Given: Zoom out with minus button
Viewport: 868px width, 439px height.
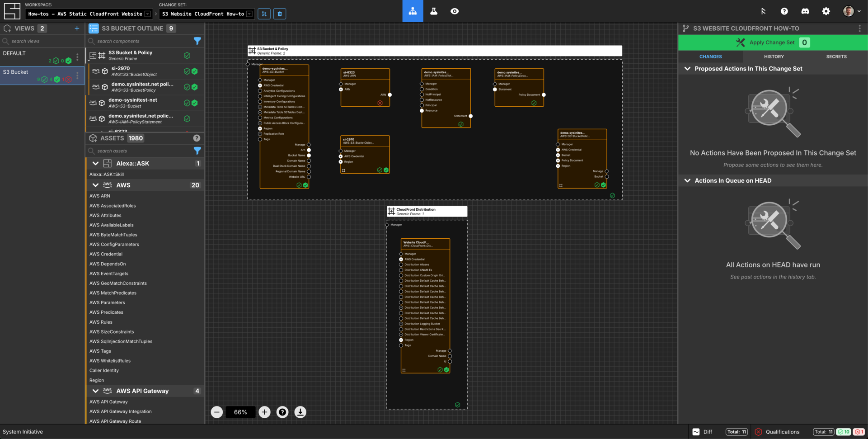Looking at the screenshot, I should 217,412.
